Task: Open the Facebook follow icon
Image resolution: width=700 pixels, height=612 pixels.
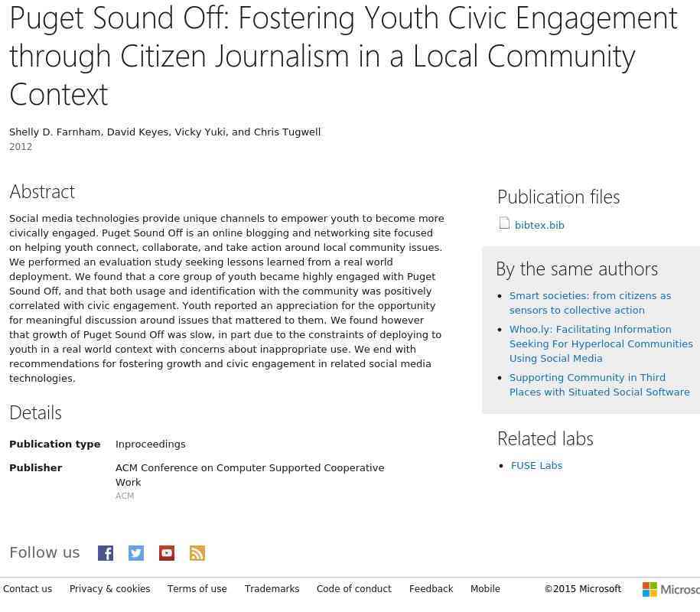Action: [106, 553]
